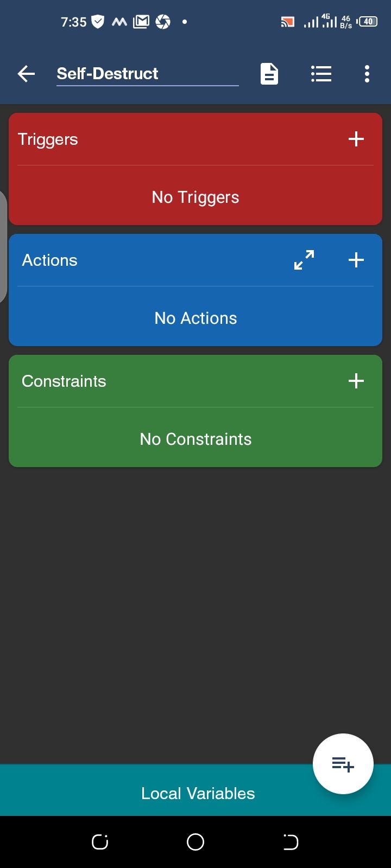The width and height of the screenshot is (391, 868).
Task: Add a new trigger with plus icon
Action: click(356, 139)
